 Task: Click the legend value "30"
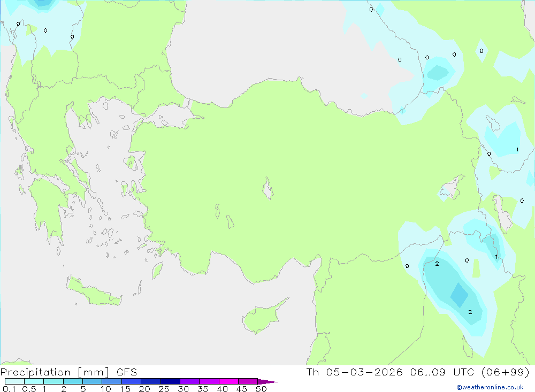184,389
